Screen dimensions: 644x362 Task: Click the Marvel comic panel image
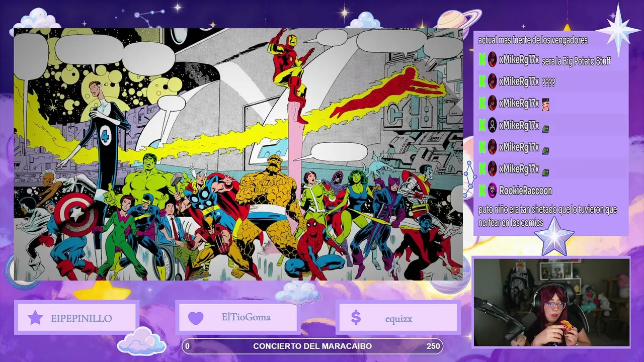238,154
